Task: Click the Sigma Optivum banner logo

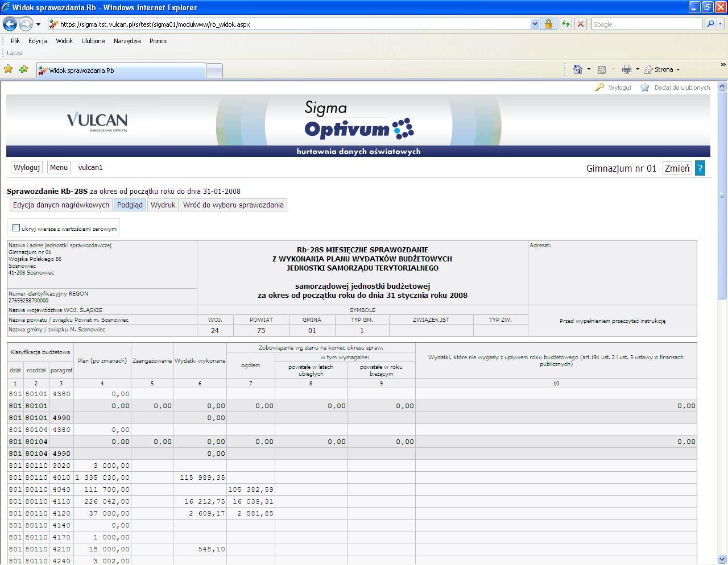Action: pos(358,120)
